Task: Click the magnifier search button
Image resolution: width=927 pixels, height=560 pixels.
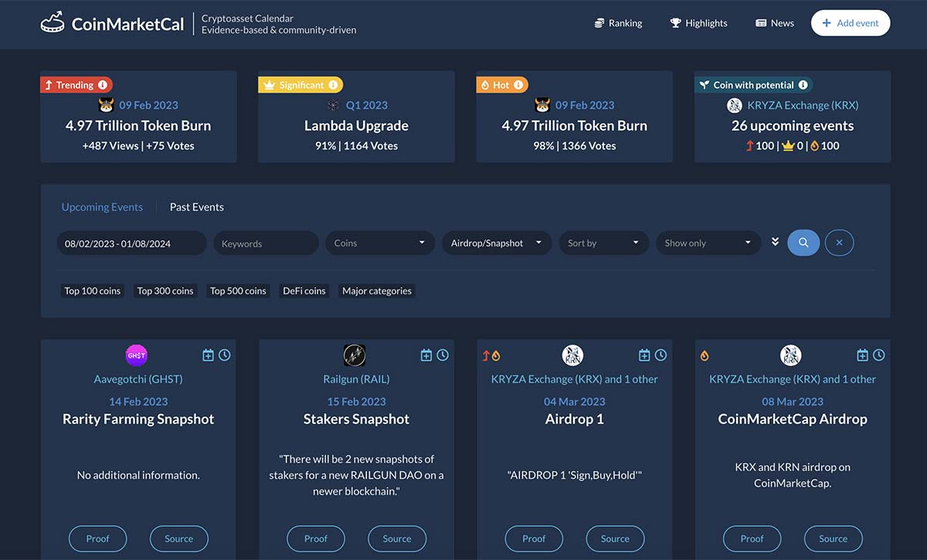Action: point(803,243)
